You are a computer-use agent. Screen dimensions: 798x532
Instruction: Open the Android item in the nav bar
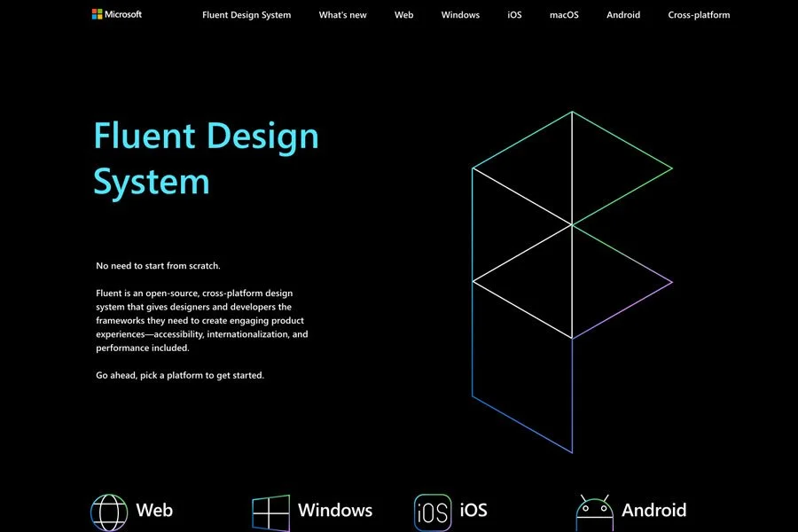pos(623,15)
